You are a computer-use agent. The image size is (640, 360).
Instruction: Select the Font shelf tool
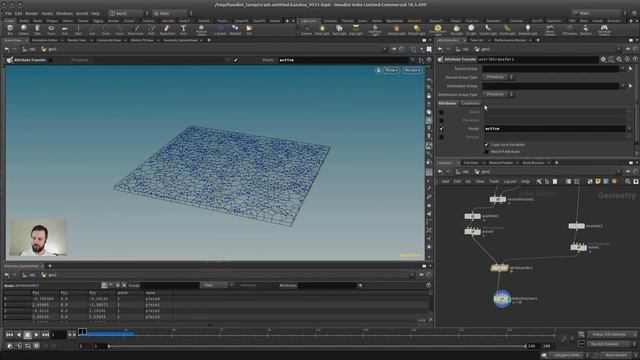tap(183, 29)
